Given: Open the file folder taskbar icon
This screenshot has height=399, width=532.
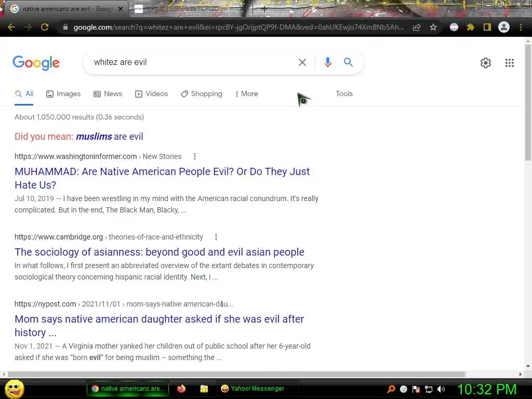Looking at the screenshot, I should click(204, 389).
